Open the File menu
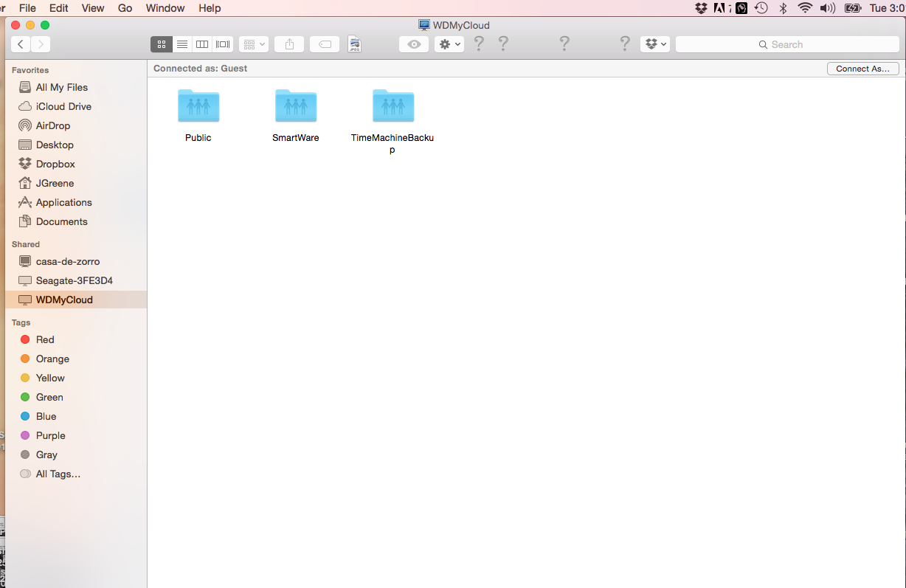This screenshot has height=588, width=906. click(27, 8)
